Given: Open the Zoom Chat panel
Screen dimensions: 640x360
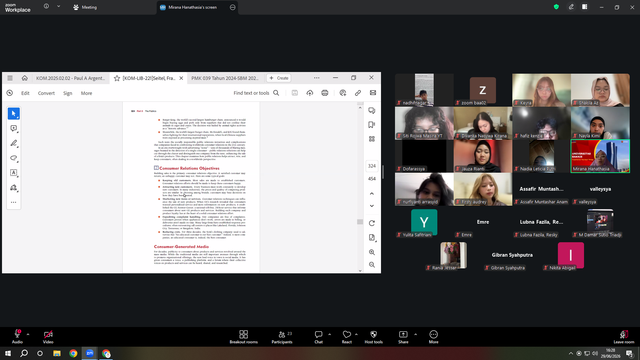Looking at the screenshot, I should point(318,337).
